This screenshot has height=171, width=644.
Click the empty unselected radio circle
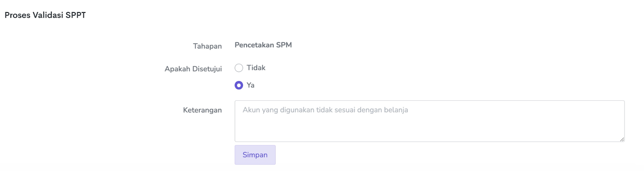(x=239, y=68)
